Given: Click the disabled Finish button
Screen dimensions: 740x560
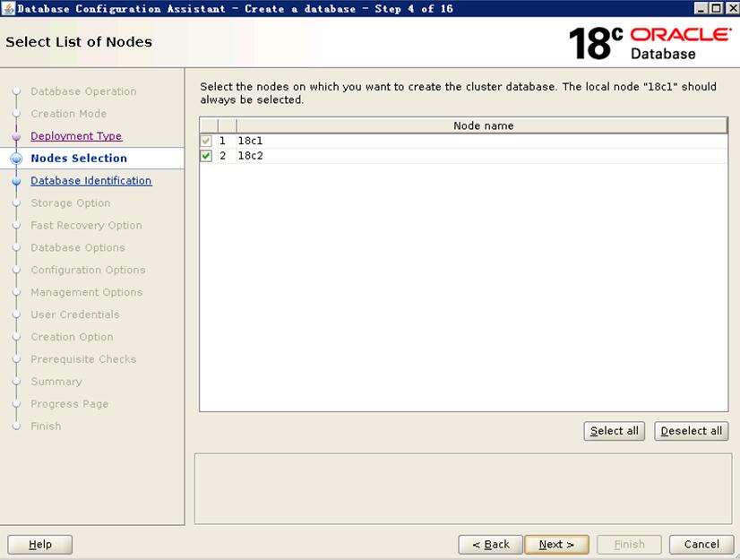Looking at the screenshot, I should (x=629, y=545).
